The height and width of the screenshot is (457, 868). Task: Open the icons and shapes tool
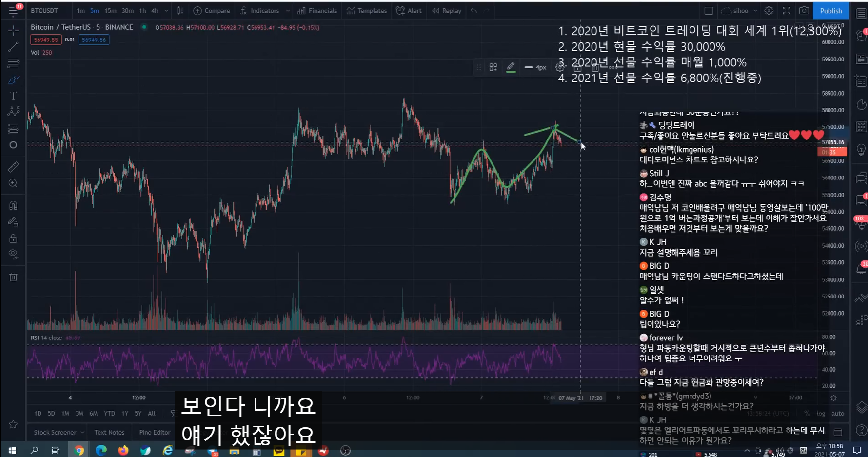[x=13, y=145]
